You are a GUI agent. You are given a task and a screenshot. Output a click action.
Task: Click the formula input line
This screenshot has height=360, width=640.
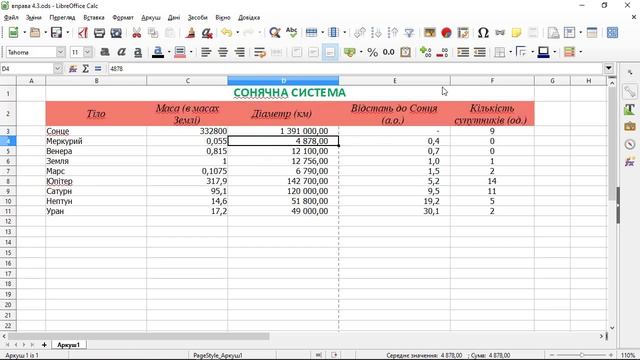pyautogui.click(x=355, y=69)
